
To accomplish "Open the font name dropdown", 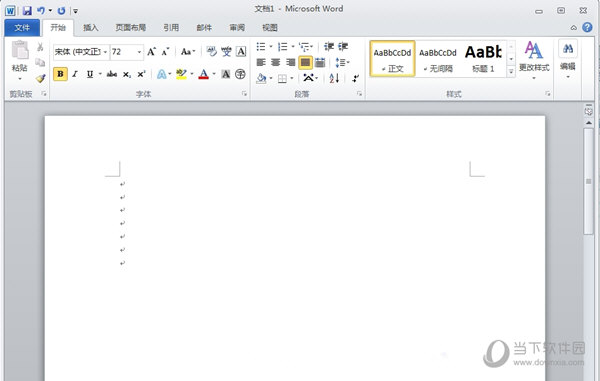I will point(105,52).
